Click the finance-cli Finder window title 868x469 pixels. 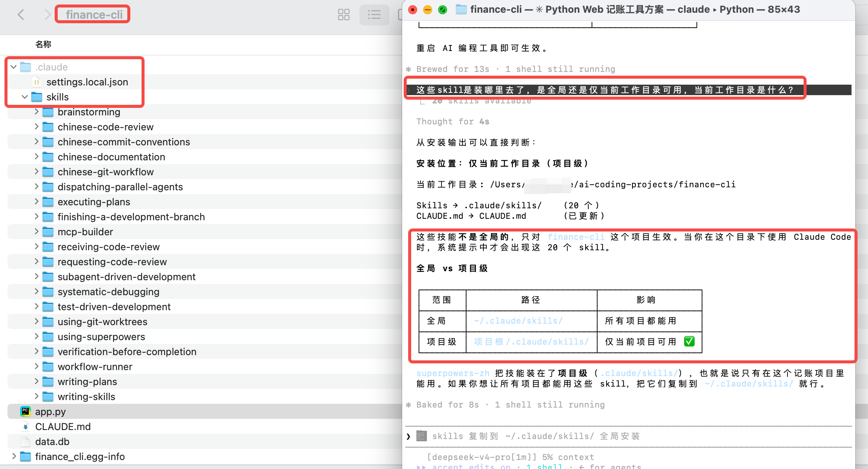pyautogui.click(x=94, y=15)
